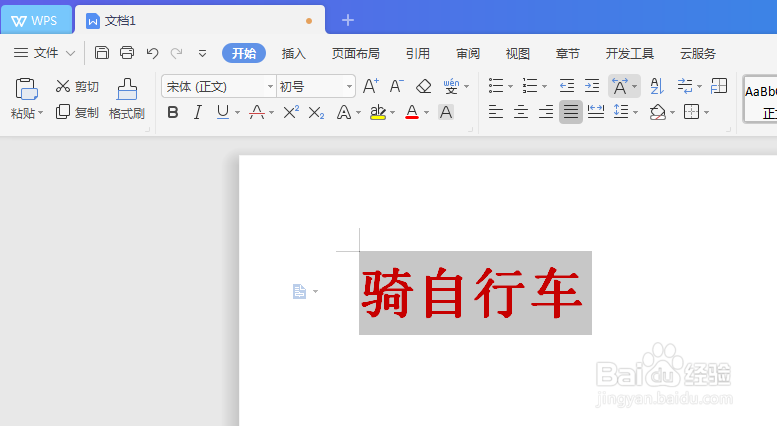777x426 pixels.
Task: Click the bulleted list icon
Action: click(496, 86)
